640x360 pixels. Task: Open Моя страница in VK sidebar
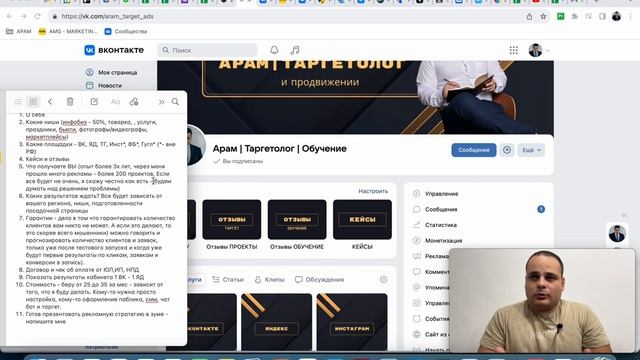(112, 72)
